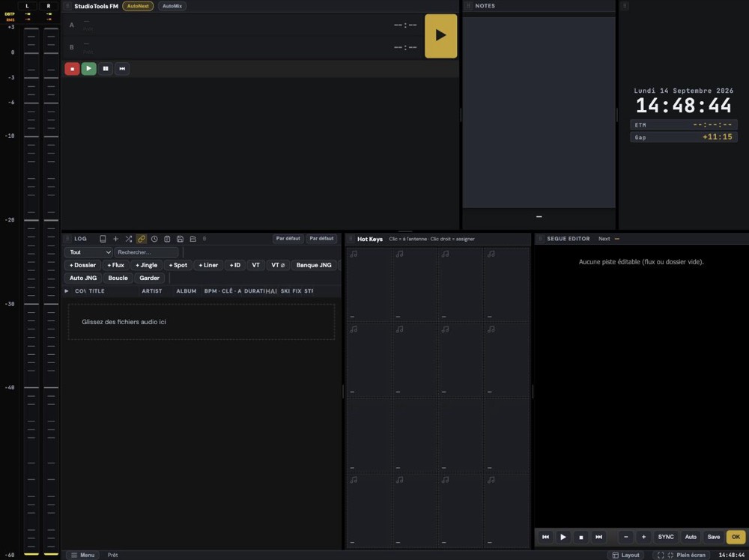Toggle the Auto JNG option
Image resolution: width=749 pixels, height=560 pixels.
[x=83, y=278]
